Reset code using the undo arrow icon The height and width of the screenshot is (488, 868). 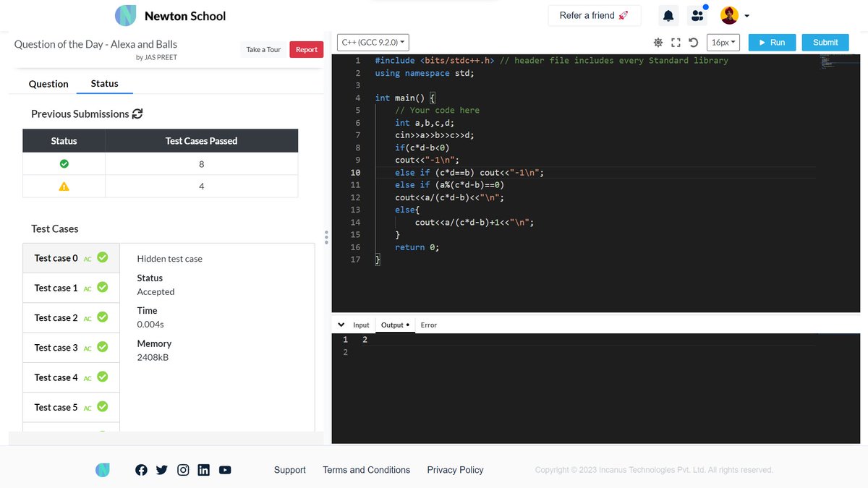click(693, 42)
